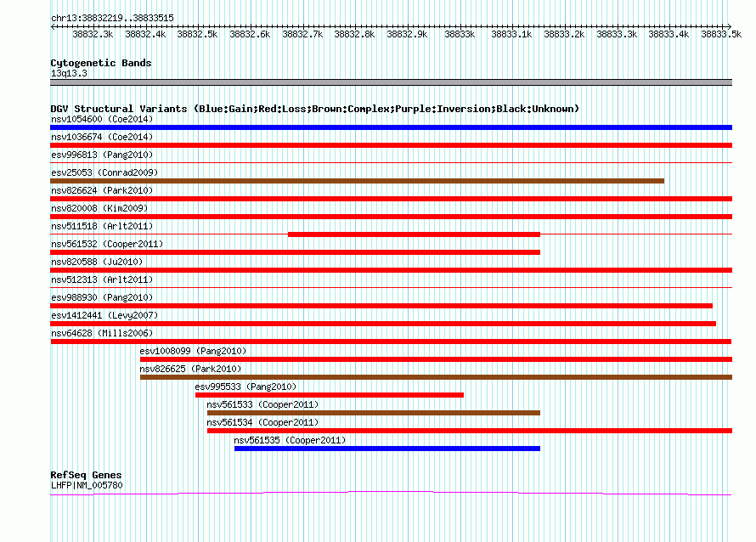Image resolution: width=756 pixels, height=542 pixels.
Task: Click the nsv1054600 (Coe2014) label
Action: (x=102, y=119)
